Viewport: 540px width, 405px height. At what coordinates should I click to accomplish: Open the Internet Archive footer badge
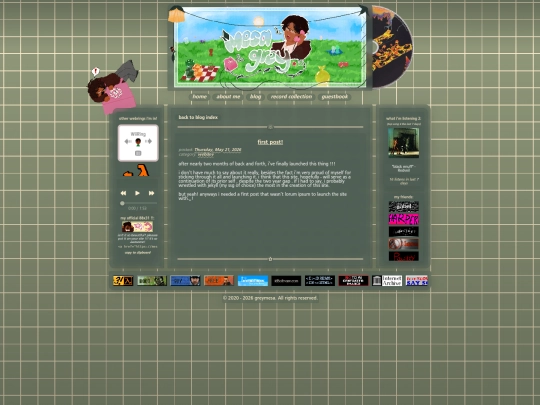click(x=387, y=281)
